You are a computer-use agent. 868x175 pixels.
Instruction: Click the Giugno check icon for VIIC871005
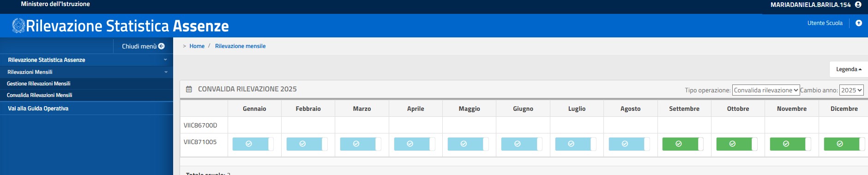click(518, 144)
